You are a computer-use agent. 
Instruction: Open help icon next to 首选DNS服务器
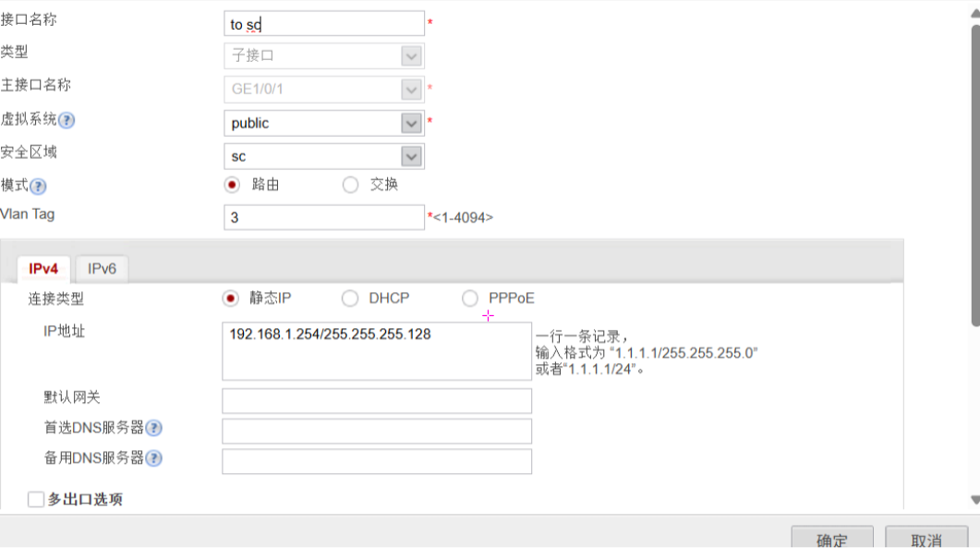[x=153, y=428]
